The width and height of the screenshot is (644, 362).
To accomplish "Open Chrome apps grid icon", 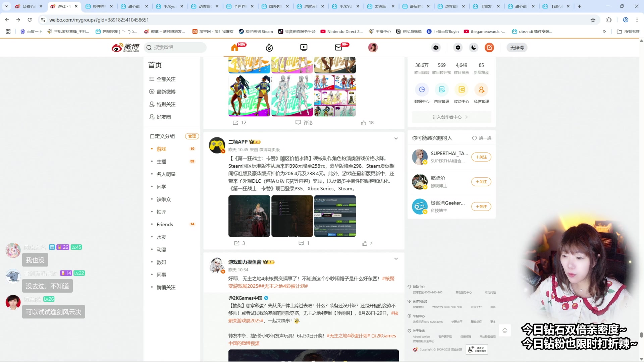I will coord(8,32).
